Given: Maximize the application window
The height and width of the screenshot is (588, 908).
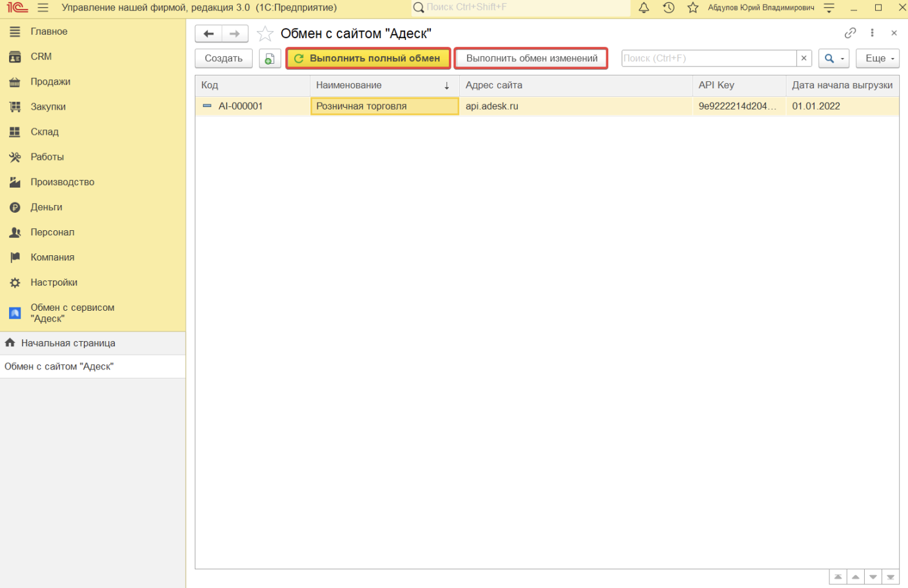Looking at the screenshot, I should pos(878,8).
